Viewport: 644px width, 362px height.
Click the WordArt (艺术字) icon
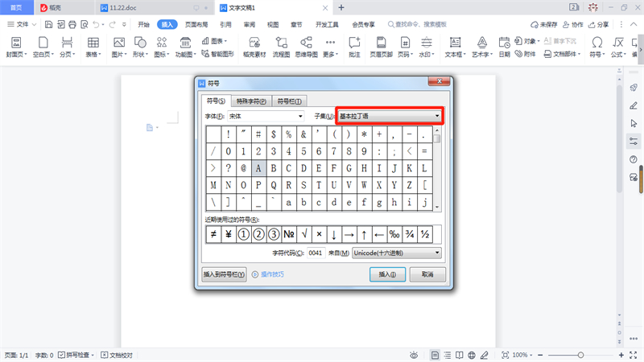click(x=481, y=46)
